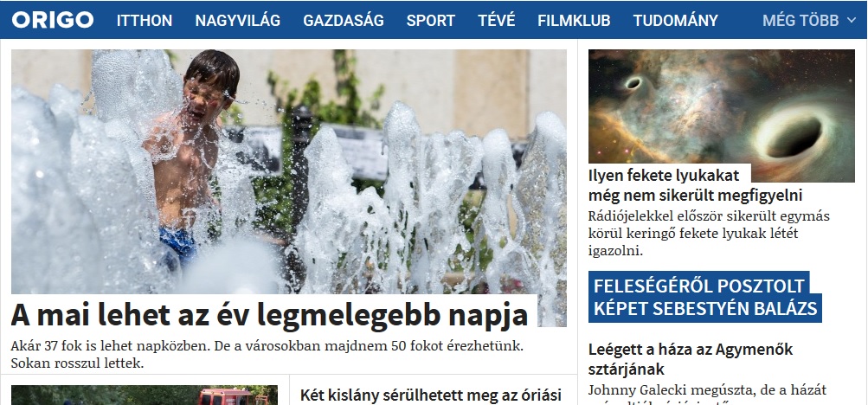Image resolution: width=868 pixels, height=405 pixels.
Task: Open headline A mai lehet az év legmelegebb napja
Action: tap(269, 315)
